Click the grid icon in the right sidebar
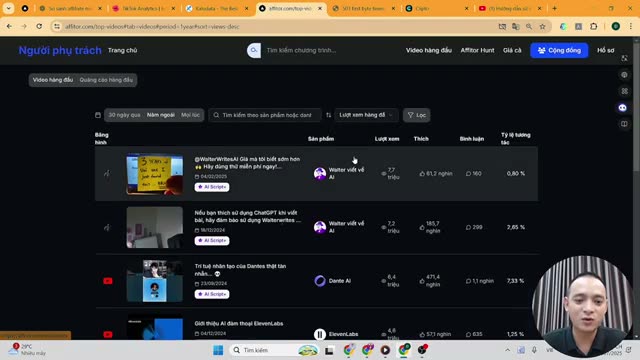 [x=624, y=91]
